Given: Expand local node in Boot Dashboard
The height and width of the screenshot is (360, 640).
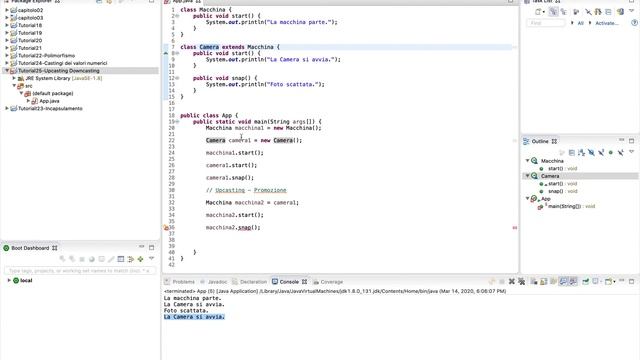Looking at the screenshot, I should [x=9, y=280].
